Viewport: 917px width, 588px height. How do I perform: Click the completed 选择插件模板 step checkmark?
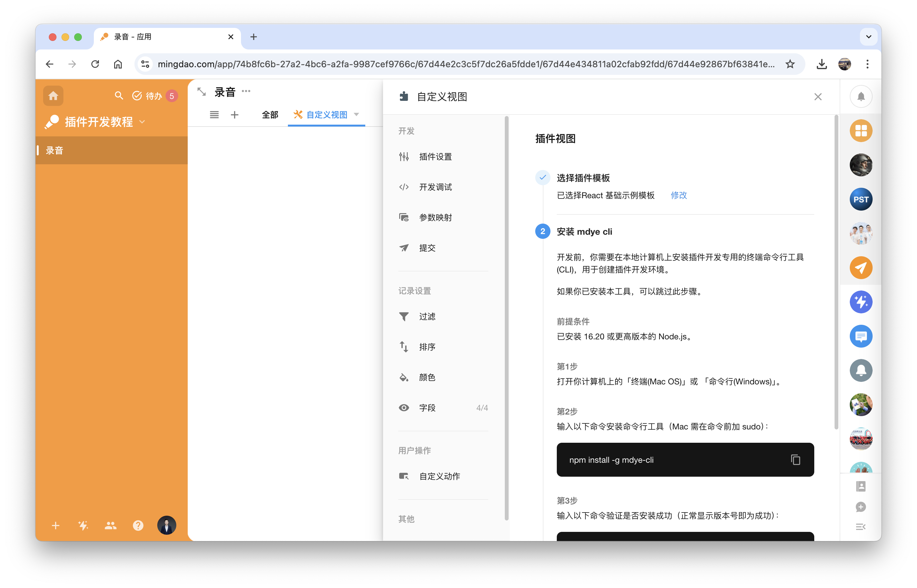[x=543, y=178]
